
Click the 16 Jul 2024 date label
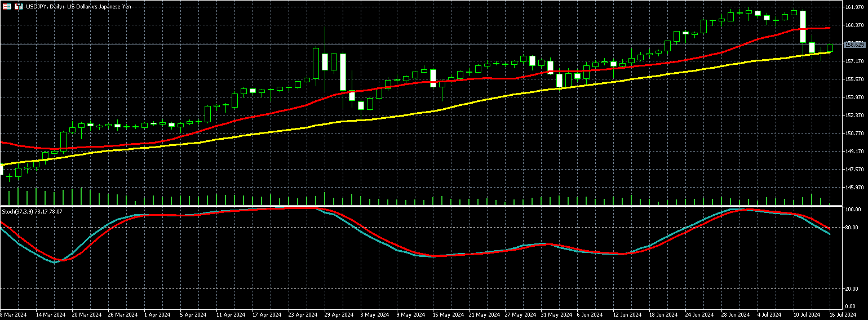pyautogui.click(x=842, y=314)
